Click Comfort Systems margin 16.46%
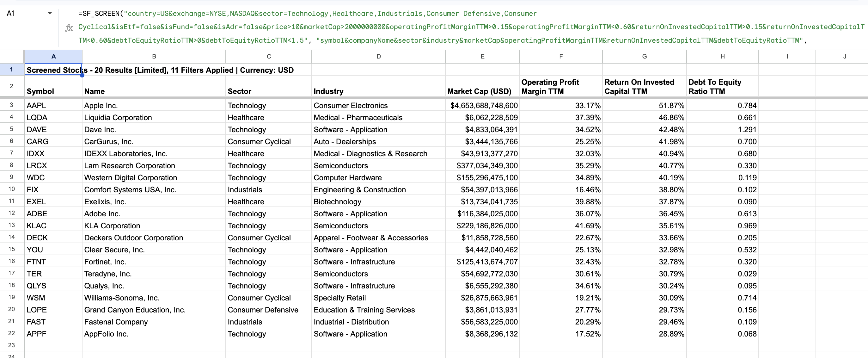 click(x=561, y=190)
